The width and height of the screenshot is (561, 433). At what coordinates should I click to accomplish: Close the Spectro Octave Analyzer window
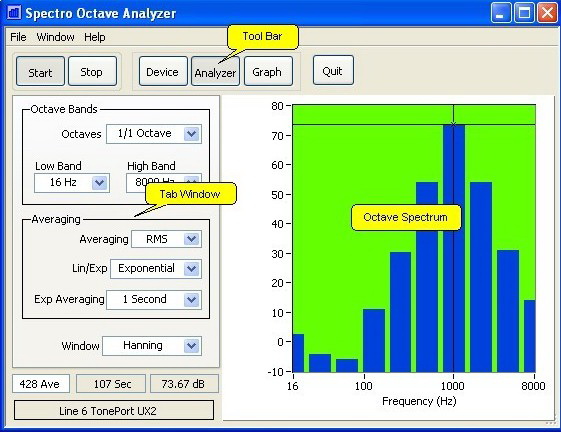547,13
